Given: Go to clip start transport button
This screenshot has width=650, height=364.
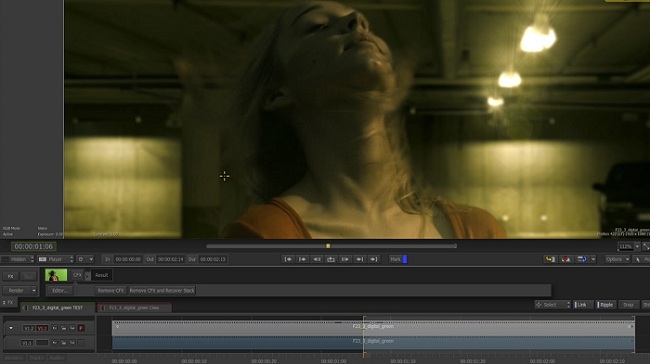Looking at the screenshot, I should 288,259.
